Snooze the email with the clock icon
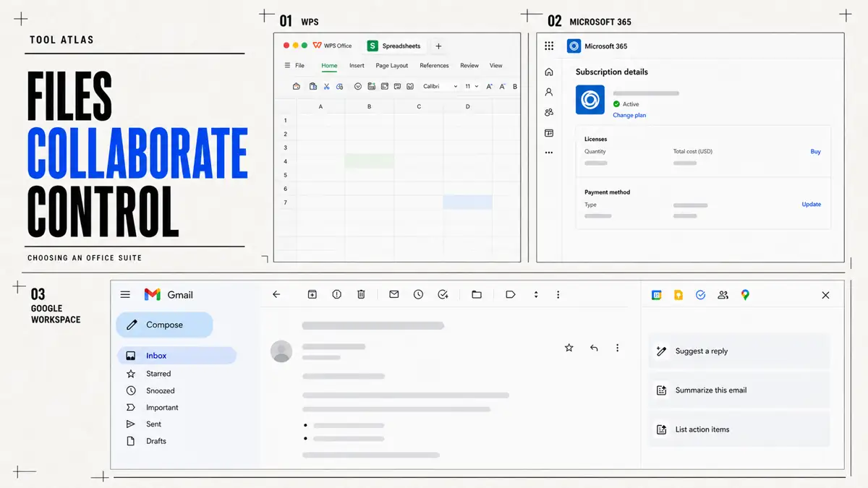Image resolution: width=868 pixels, height=488 pixels. pos(418,294)
